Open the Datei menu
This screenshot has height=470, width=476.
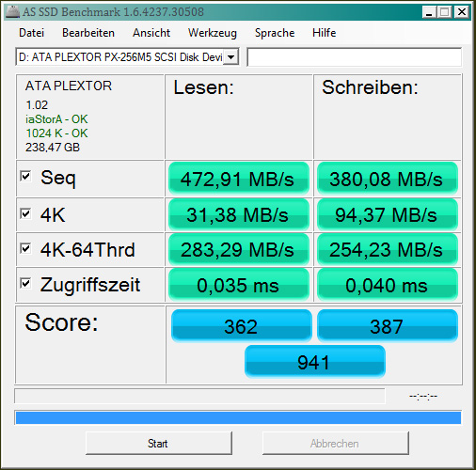[x=31, y=33]
